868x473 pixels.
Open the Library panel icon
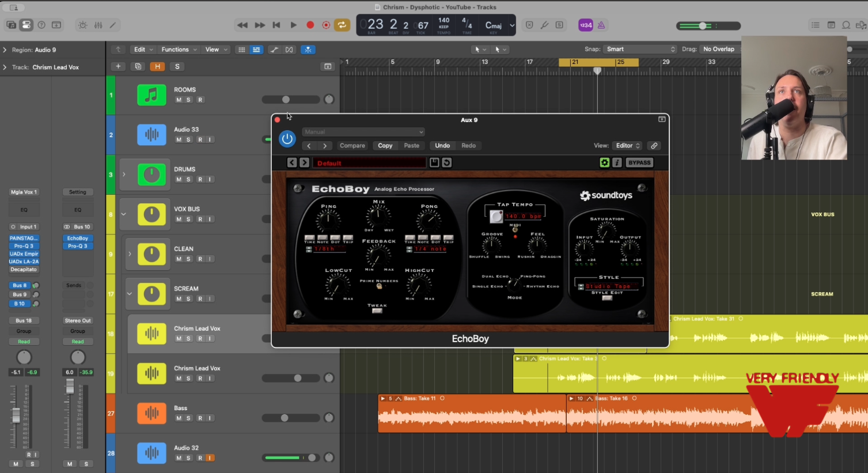click(x=11, y=25)
